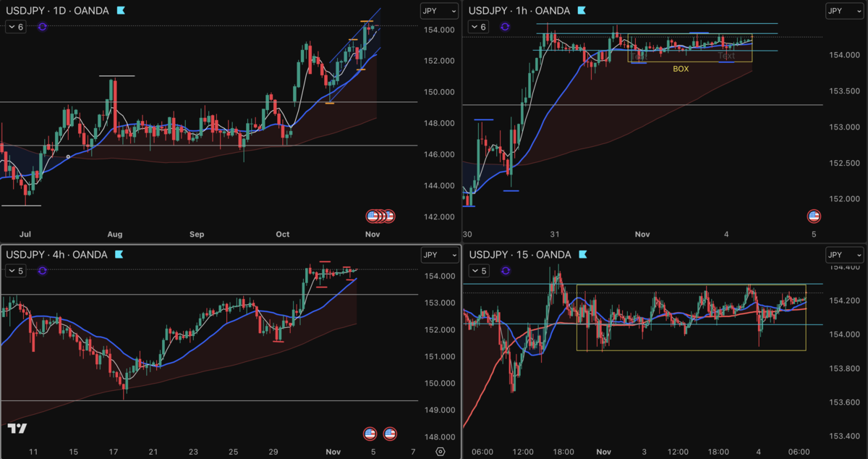Click US economic event flag on 1h chart
The image size is (868, 459).
[814, 215]
